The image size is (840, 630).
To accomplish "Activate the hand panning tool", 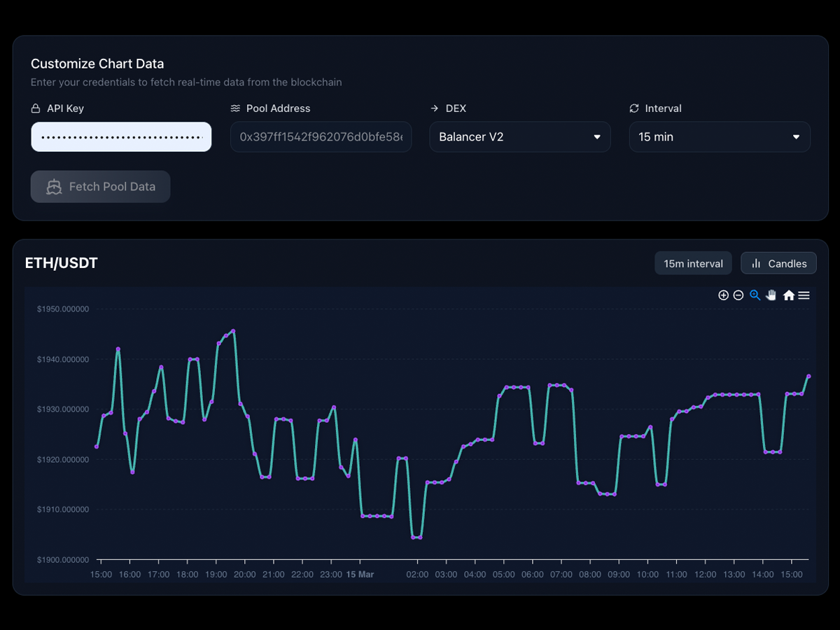I will pyautogui.click(x=771, y=295).
